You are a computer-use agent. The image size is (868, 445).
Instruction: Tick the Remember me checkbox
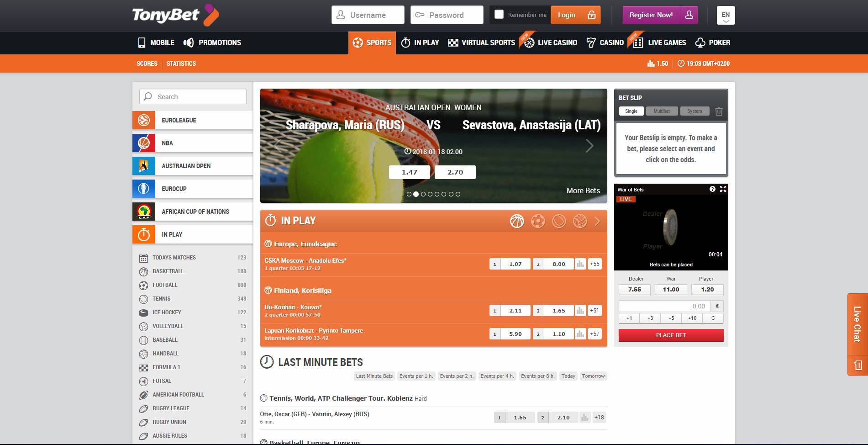(499, 15)
